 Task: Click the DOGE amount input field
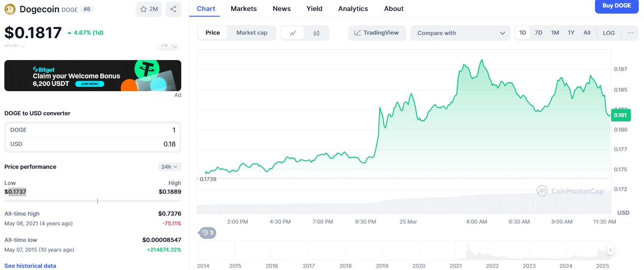point(93,130)
